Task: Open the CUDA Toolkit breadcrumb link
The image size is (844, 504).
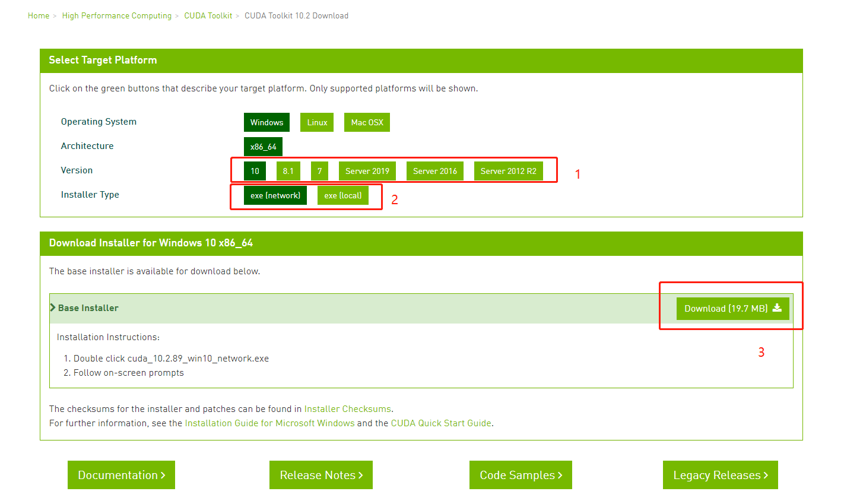Action: [208, 16]
